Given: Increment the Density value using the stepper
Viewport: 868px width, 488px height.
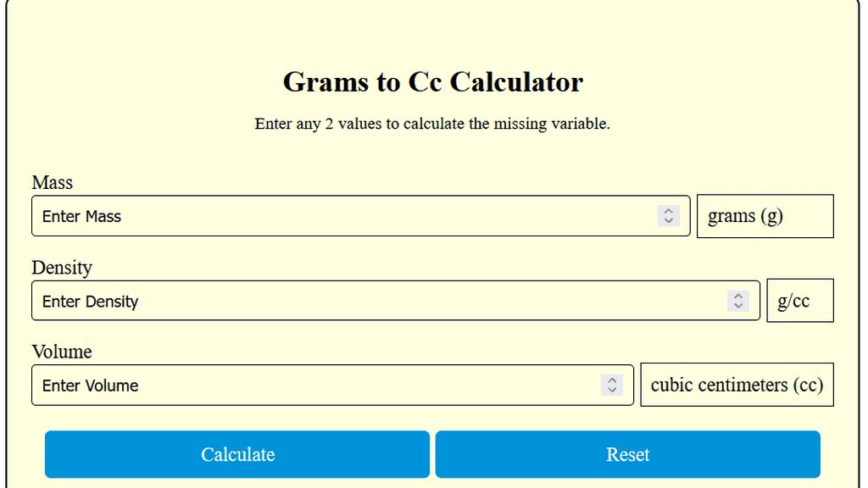Looking at the screenshot, I should pos(737,296).
